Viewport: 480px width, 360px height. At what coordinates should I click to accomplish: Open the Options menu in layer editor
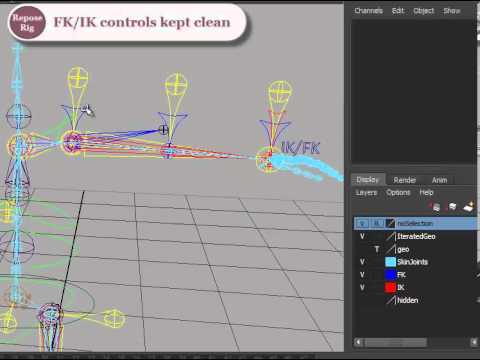pyautogui.click(x=398, y=193)
